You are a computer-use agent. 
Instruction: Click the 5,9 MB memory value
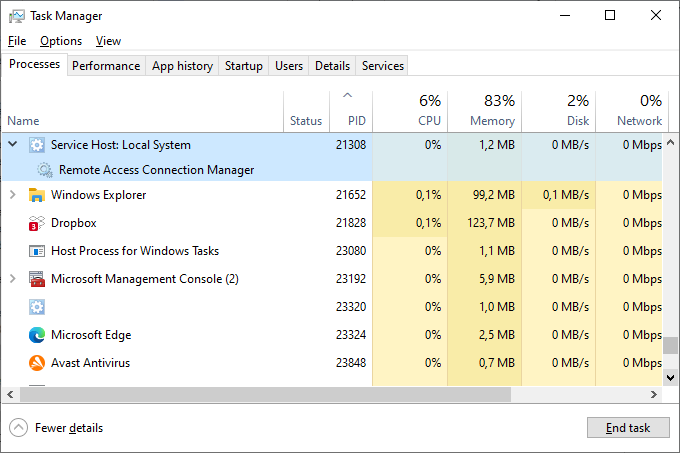(x=497, y=279)
